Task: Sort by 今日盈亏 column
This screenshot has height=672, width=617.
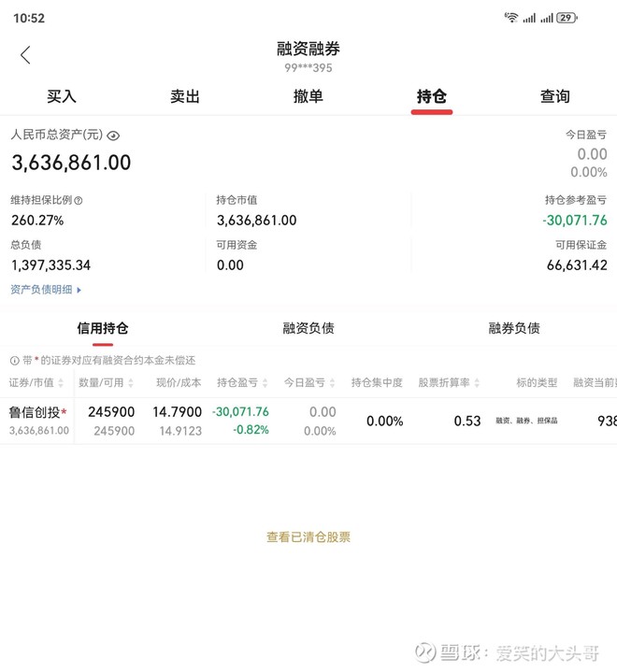Action: pyautogui.click(x=309, y=382)
